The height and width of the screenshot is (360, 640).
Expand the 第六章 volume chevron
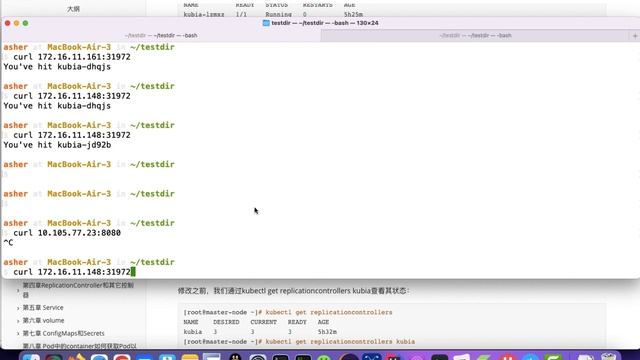point(18,321)
